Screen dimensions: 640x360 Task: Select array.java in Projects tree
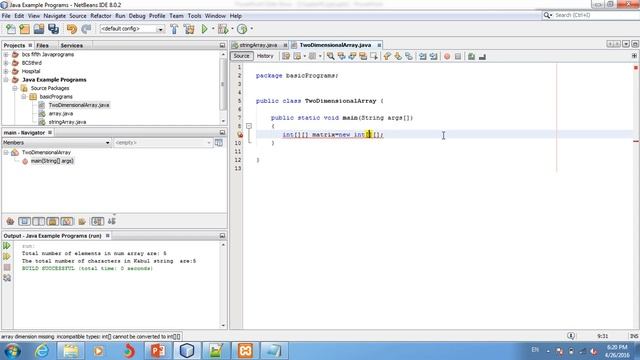(x=61, y=113)
